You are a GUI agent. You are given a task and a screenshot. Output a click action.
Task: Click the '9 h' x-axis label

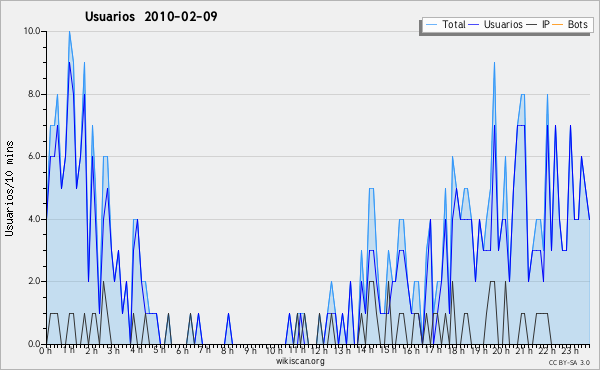pos(250,351)
